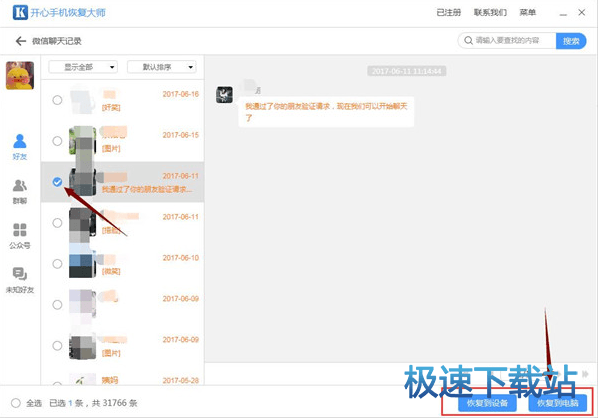Open the 好友 friends sidebar icon
This screenshot has width=598, height=419.
click(19, 146)
